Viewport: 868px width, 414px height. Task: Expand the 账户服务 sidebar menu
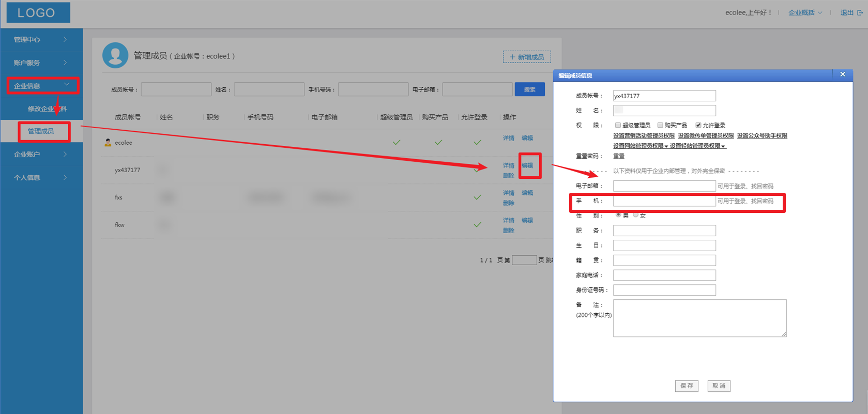click(x=41, y=63)
